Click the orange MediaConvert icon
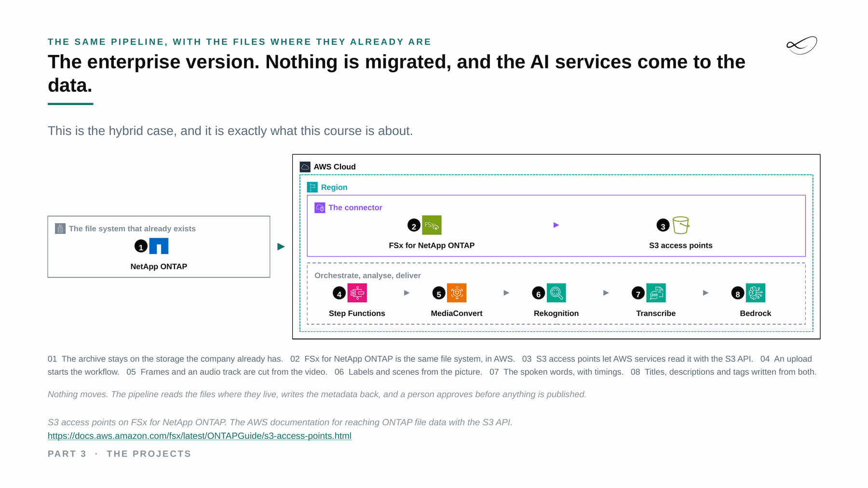The image size is (868, 488). [x=457, y=293]
